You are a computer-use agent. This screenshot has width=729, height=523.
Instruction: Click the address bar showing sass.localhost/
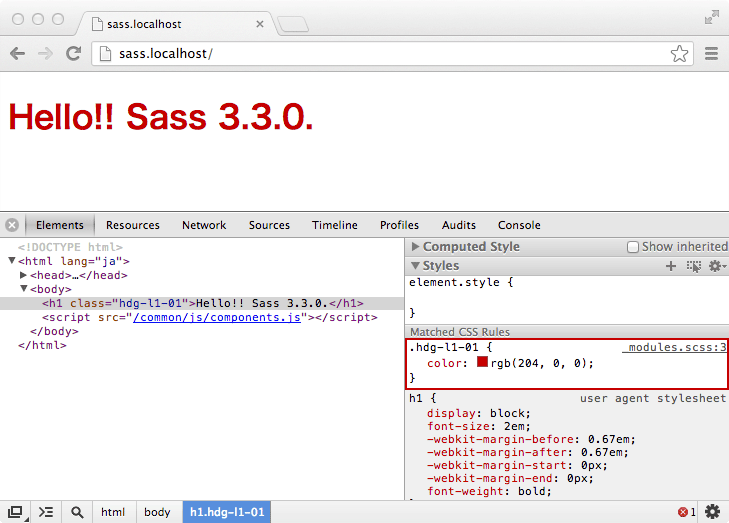(x=392, y=53)
